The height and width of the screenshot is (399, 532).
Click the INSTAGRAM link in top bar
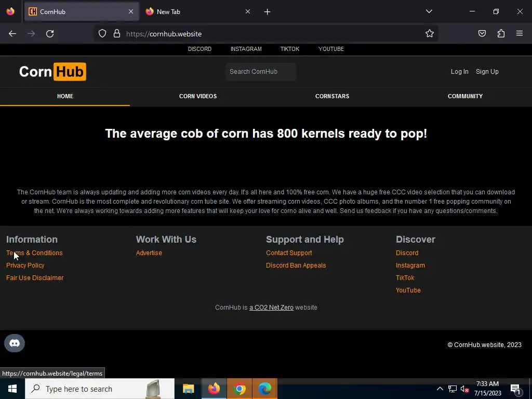[246, 49]
